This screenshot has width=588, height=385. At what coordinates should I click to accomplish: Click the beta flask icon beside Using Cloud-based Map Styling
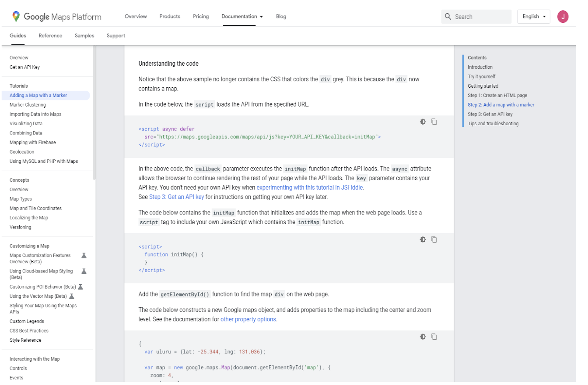(x=84, y=271)
